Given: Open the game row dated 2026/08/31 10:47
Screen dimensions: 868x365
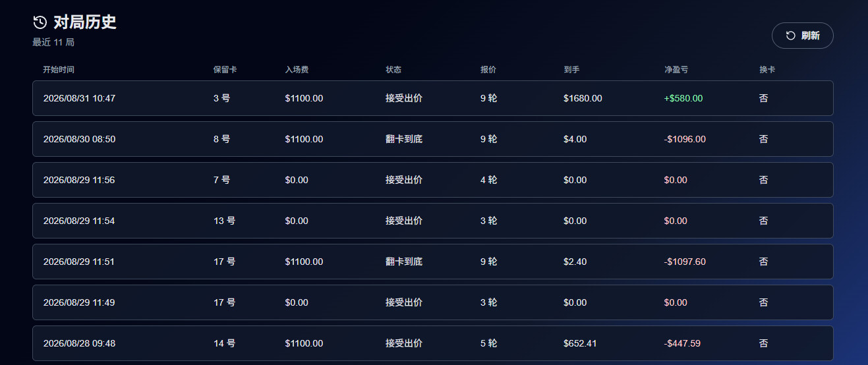Looking at the screenshot, I should 433,98.
